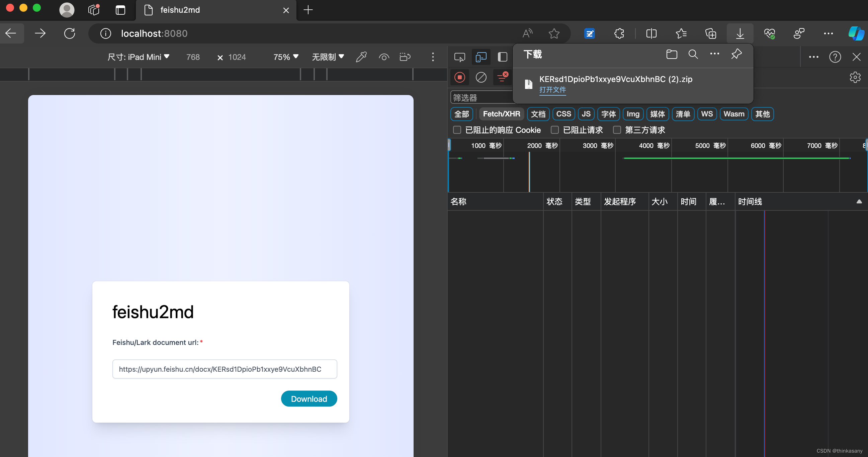868x457 pixels.
Task: Pin the downloads panel
Action: coord(736,54)
